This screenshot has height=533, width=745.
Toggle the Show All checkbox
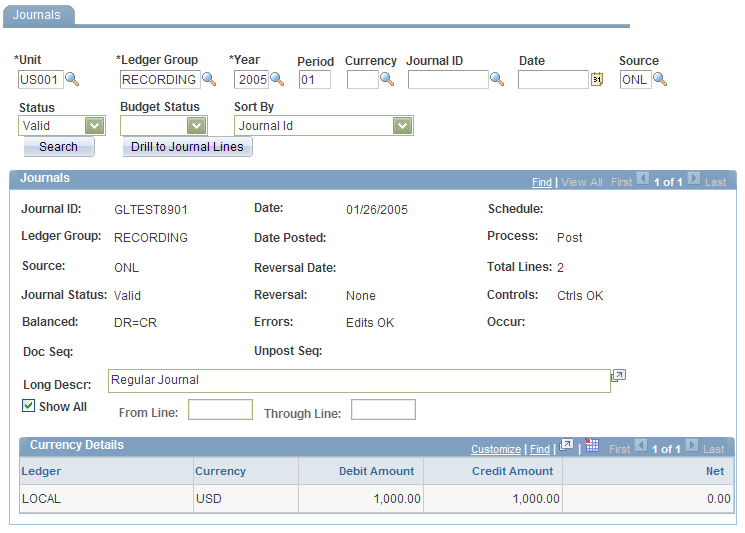pos(29,406)
